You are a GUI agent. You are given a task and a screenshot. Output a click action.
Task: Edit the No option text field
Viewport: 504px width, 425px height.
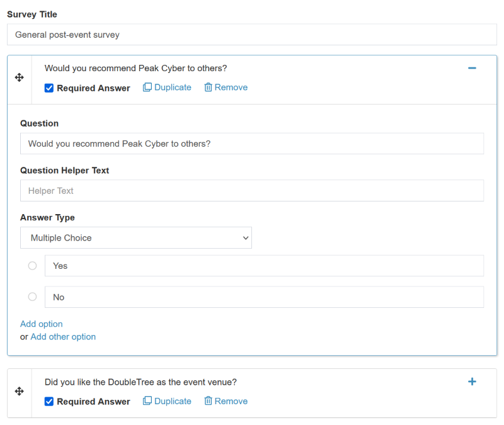pyautogui.click(x=264, y=297)
